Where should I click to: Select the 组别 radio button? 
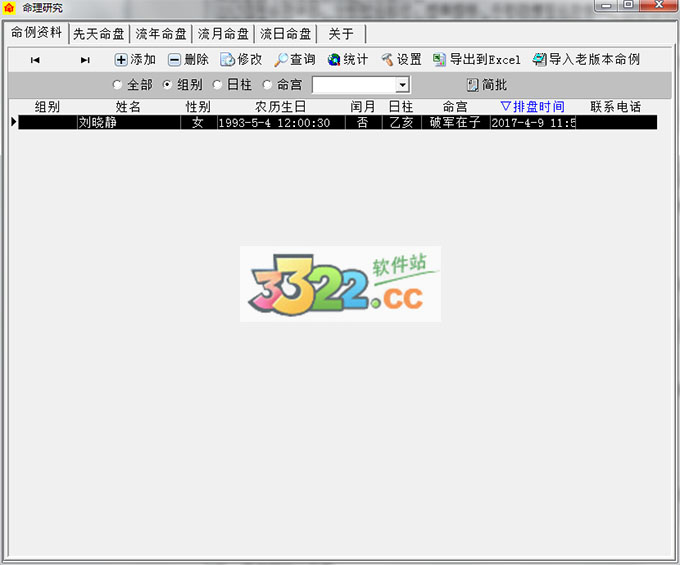click(167, 85)
